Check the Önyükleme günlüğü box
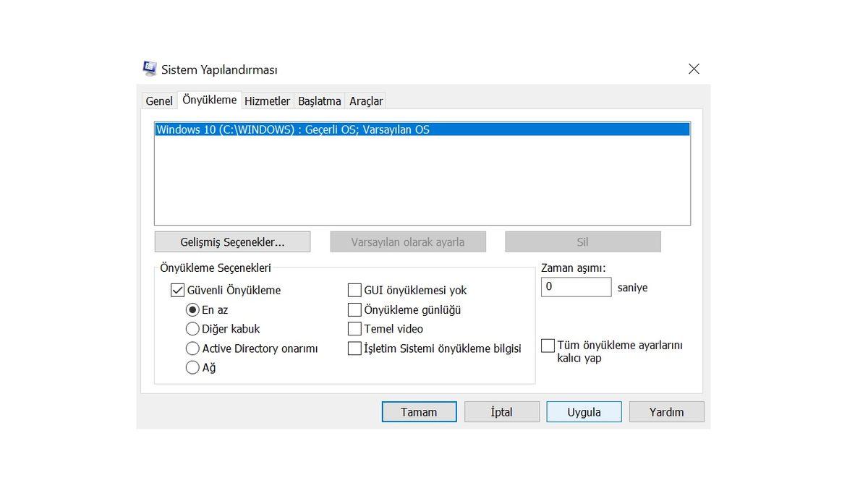The width and height of the screenshot is (868, 488). click(x=354, y=309)
